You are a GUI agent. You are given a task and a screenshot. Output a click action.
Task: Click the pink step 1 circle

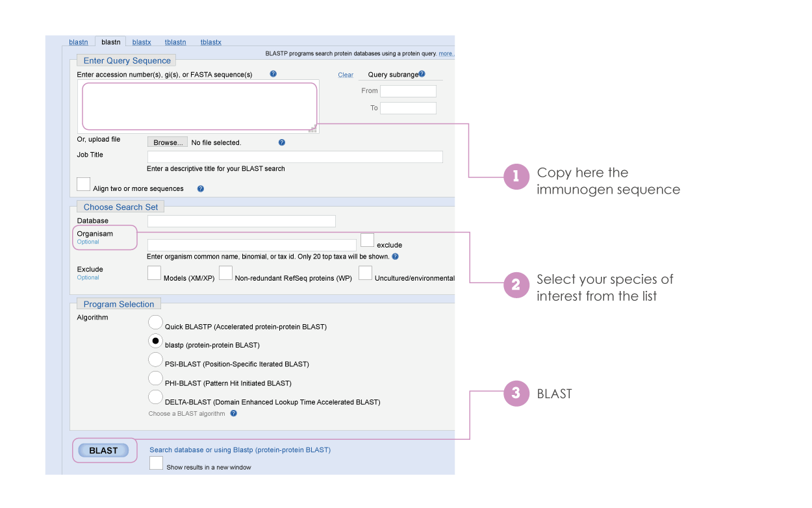click(516, 176)
